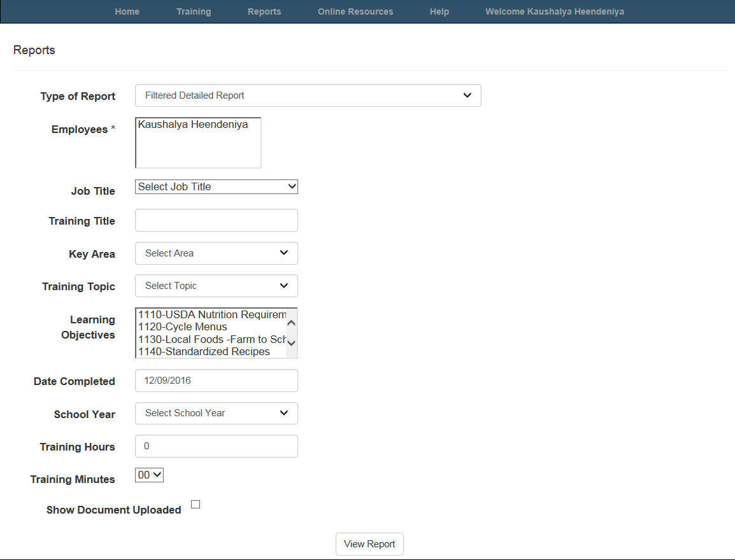
Task: Open the School Year dropdown
Action: coord(217,413)
